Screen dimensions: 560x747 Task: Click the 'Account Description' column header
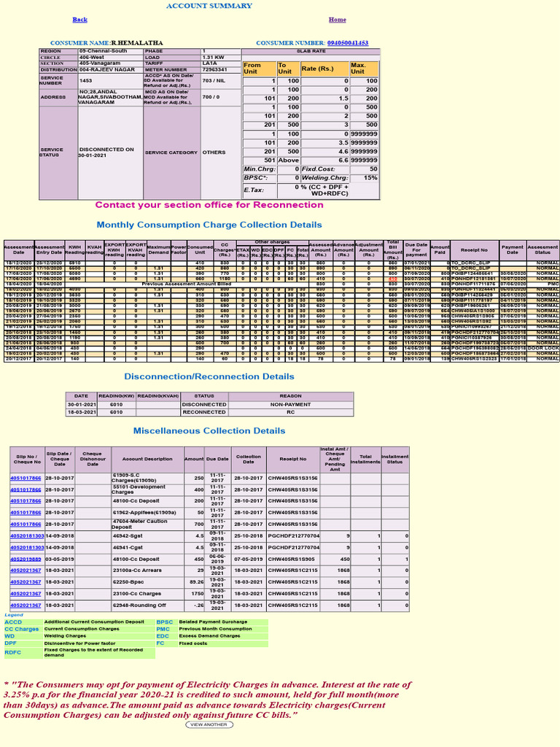tap(147, 460)
